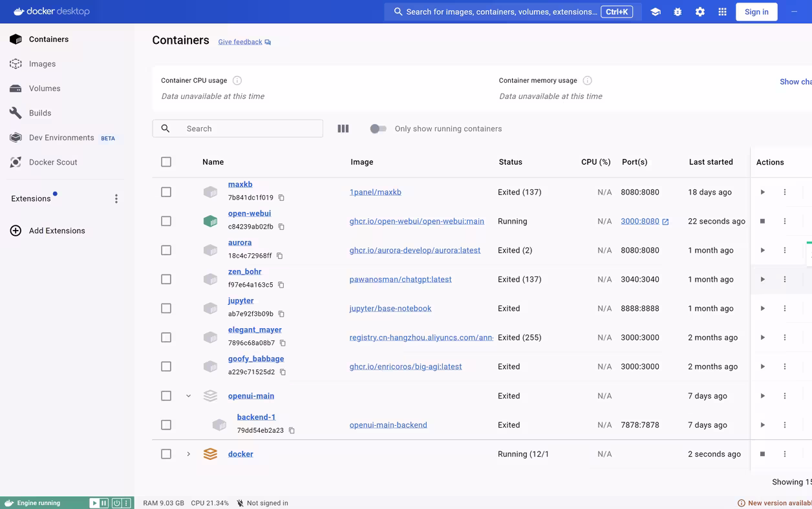
Task: Stop the docker compose stack
Action: (763, 454)
